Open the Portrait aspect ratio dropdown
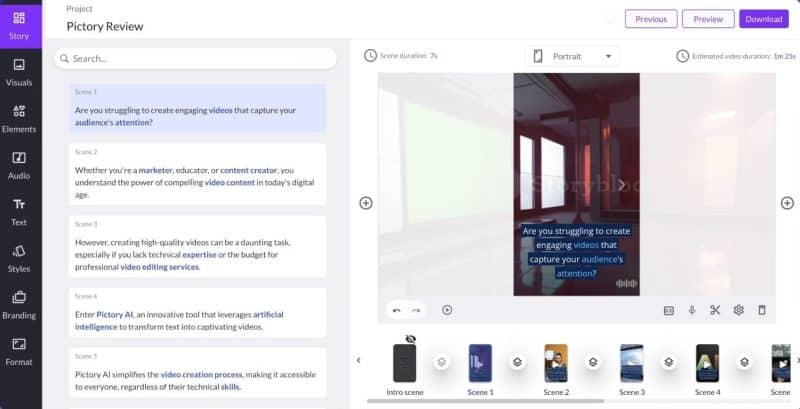Screen dimensions: 800x409 pos(572,57)
